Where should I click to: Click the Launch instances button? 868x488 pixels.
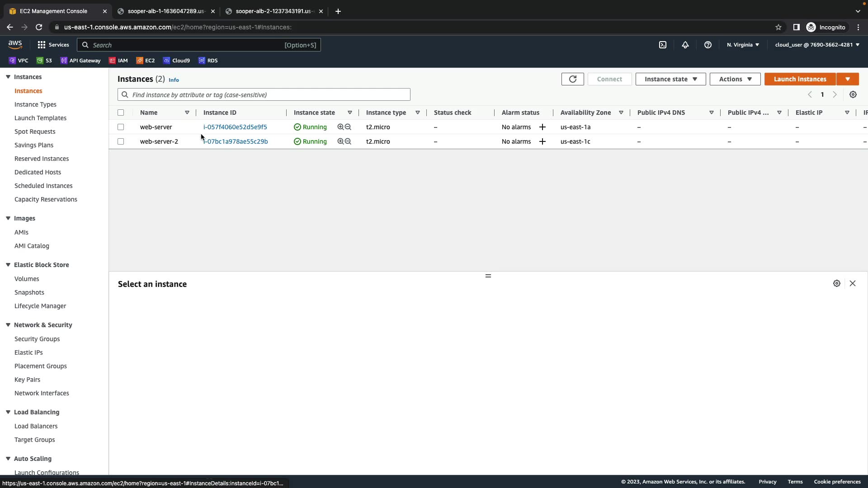click(x=800, y=79)
